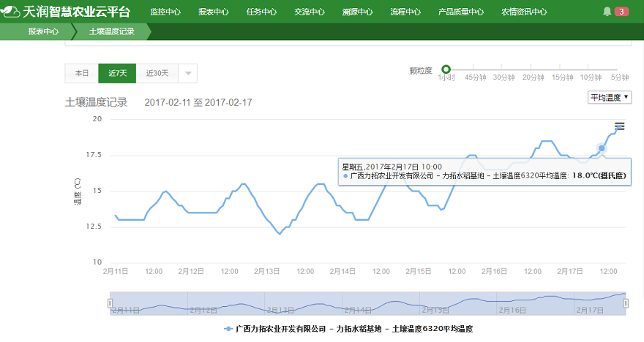Select the 近7天 time range
644x342 pixels.
pos(117,73)
